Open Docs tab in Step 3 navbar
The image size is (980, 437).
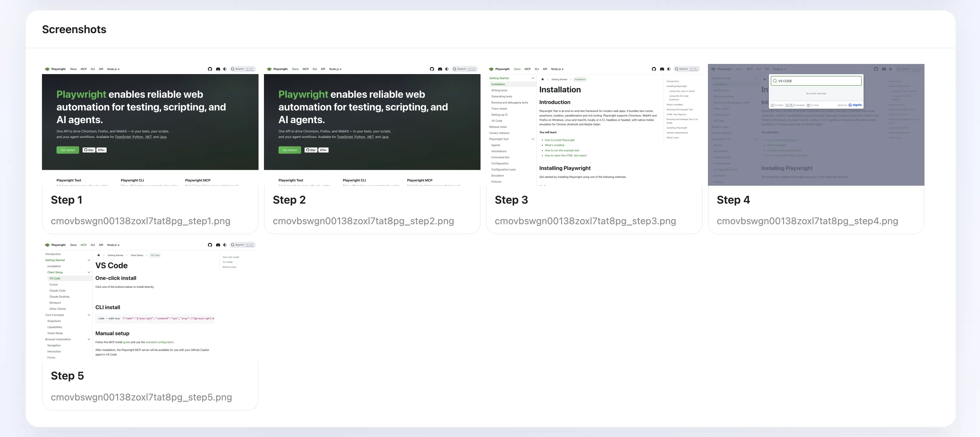517,69
